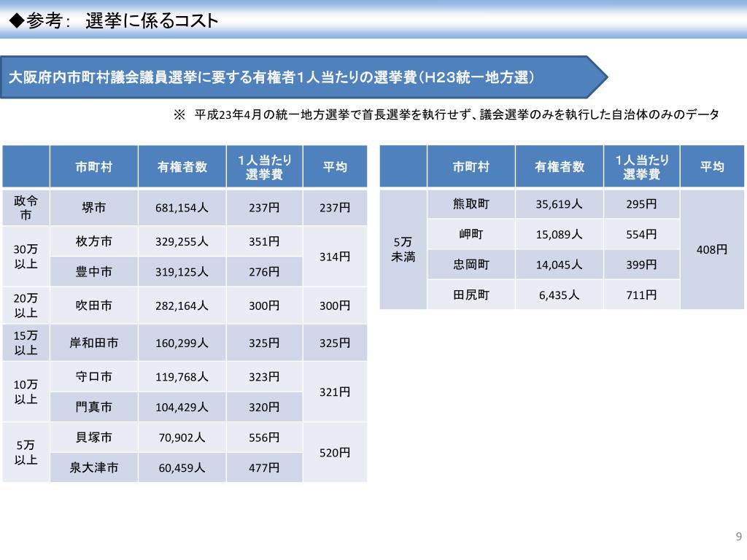This screenshot has height=560, width=747.
Task: Click the 豊中市 cell
Action: click(94, 271)
